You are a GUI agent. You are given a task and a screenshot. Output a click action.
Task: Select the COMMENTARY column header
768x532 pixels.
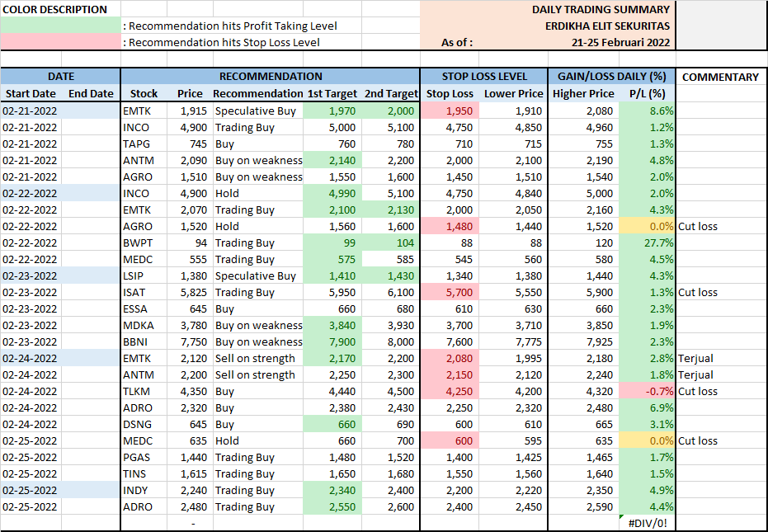tap(720, 77)
